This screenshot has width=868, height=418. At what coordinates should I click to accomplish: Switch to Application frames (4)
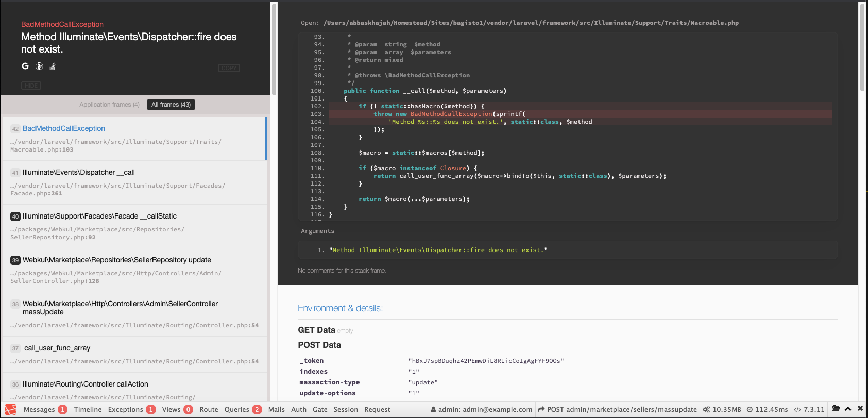click(109, 105)
